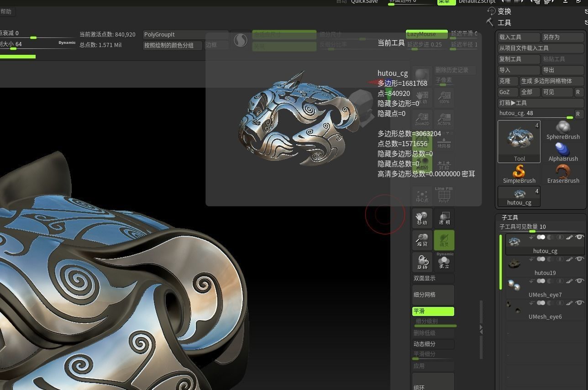Viewport: 588px width, 390px height.
Task: Toggle visibility eye of hutou19 subtool
Action: click(x=580, y=259)
